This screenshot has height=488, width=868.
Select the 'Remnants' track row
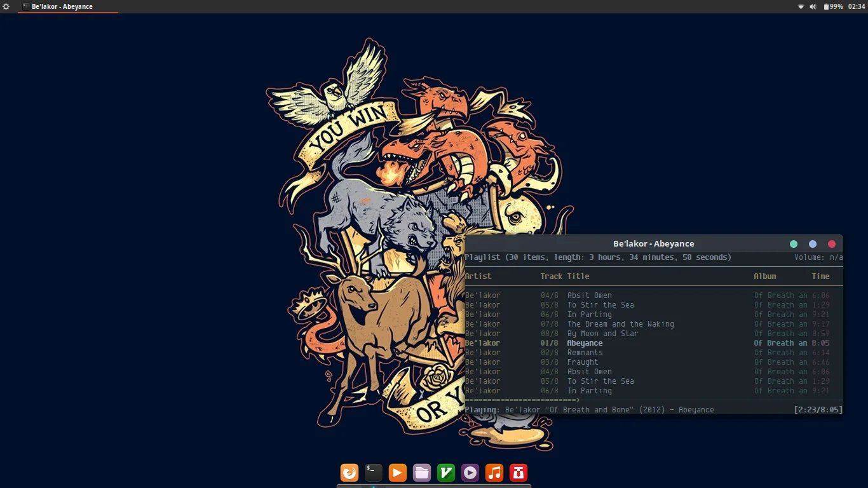(654, 353)
